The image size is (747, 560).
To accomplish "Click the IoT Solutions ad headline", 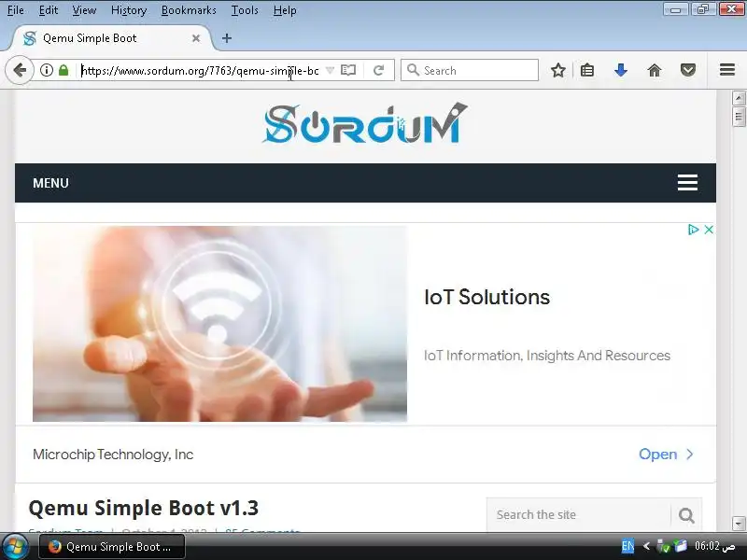I will click(486, 297).
